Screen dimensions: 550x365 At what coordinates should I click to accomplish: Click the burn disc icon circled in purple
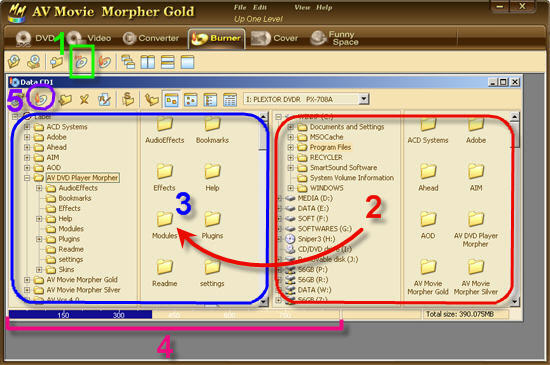tap(41, 99)
